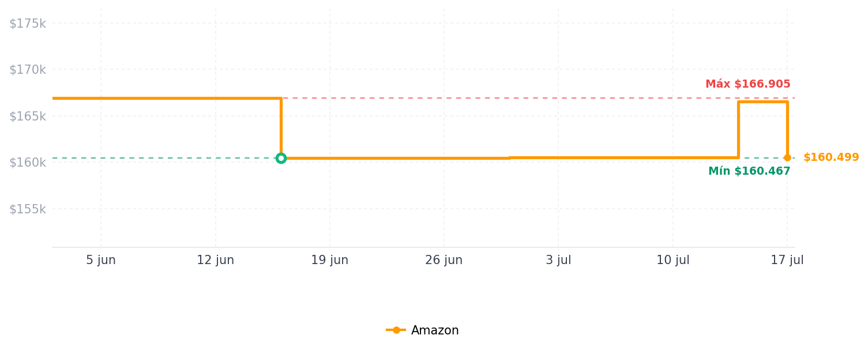Select the 26 jun axis label
Screen dimensions: 868x350
(x=444, y=260)
